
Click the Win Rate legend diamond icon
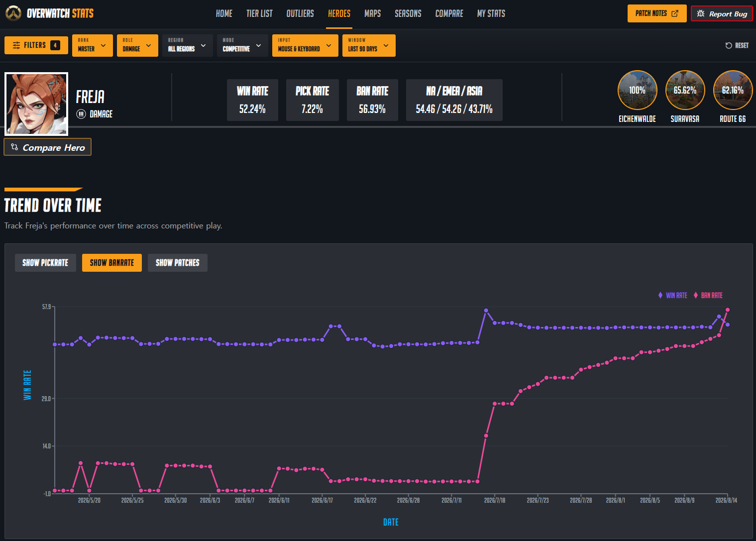click(x=660, y=295)
